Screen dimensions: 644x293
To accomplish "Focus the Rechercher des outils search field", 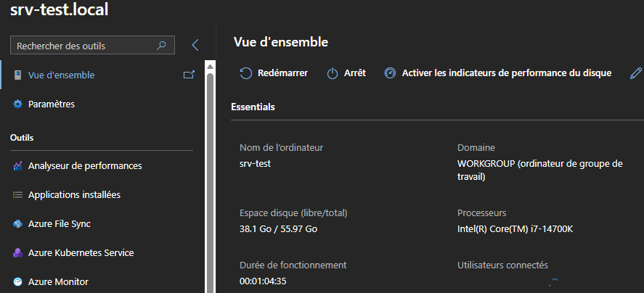I will point(83,46).
